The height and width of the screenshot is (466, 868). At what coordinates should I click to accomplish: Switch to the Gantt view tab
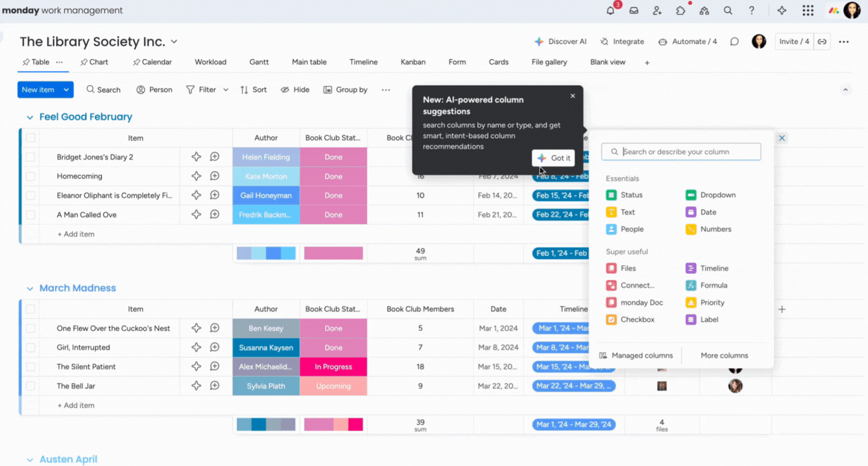click(x=259, y=62)
